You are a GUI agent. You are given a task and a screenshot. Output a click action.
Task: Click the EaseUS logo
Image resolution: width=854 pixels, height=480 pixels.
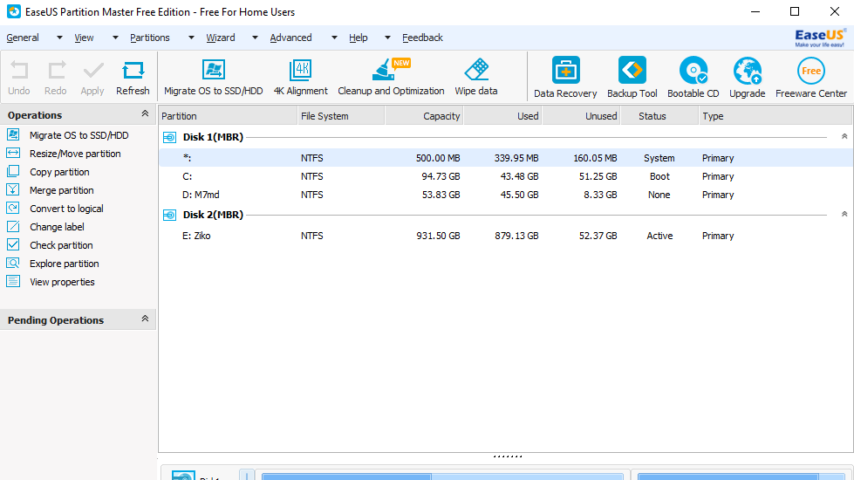820,38
